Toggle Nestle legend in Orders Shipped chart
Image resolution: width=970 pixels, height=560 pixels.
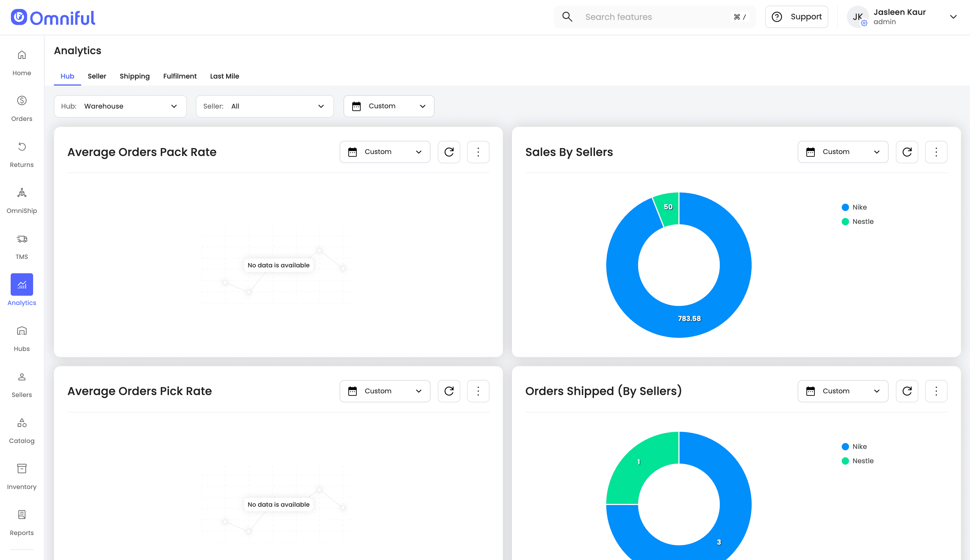(x=857, y=461)
